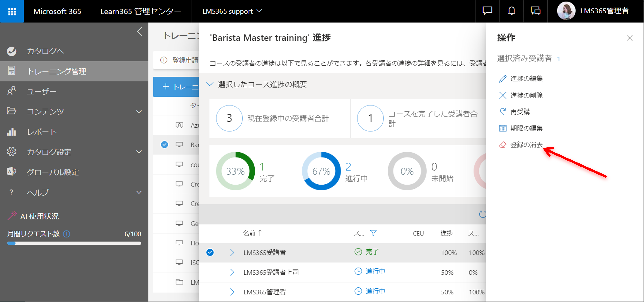The width and height of the screenshot is (644, 302).
Task: Expand the LMS365管理者 row details
Action: (x=232, y=292)
